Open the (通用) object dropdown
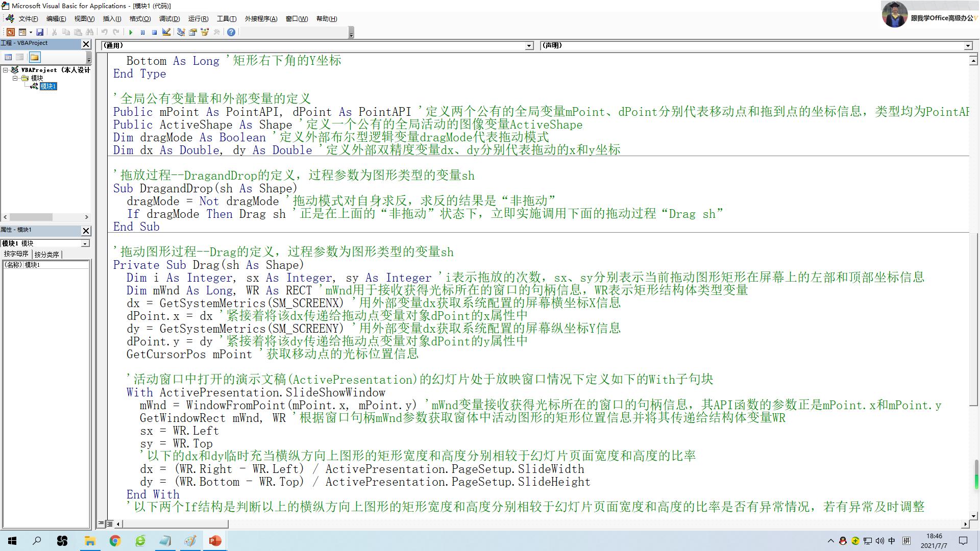This screenshot has height=551, width=980. click(x=529, y=46)
